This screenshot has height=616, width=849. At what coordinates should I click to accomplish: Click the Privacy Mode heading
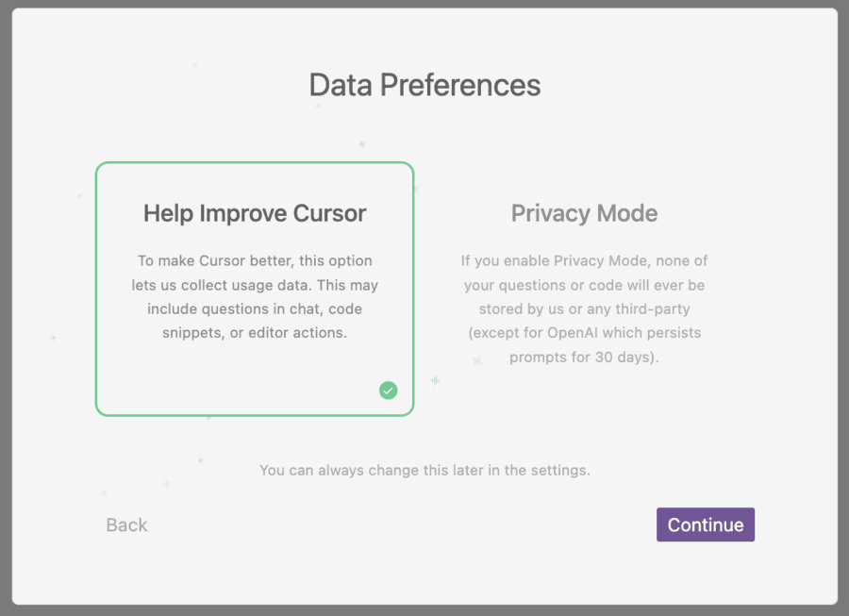point(584,213)
